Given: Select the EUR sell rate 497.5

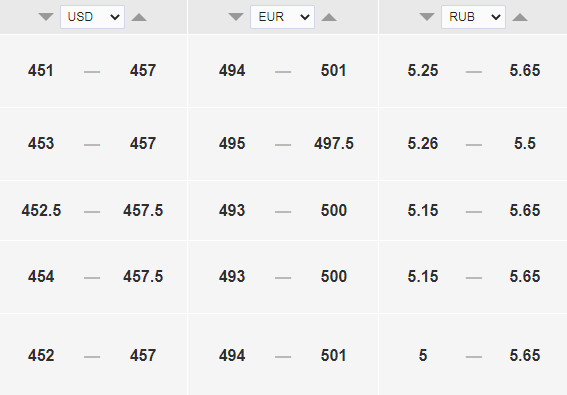Looking at the screenshot, I should point(334,144).
